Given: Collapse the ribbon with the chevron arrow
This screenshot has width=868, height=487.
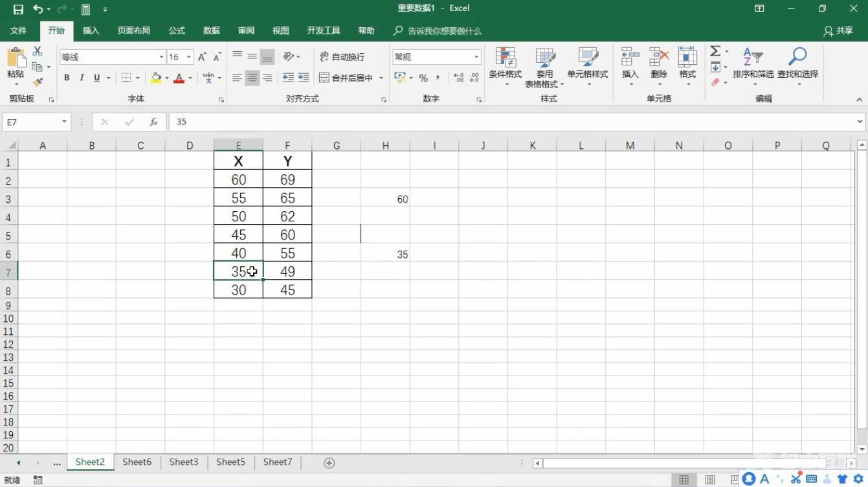Looking at the screenshot, I should [x=860, y=100].
